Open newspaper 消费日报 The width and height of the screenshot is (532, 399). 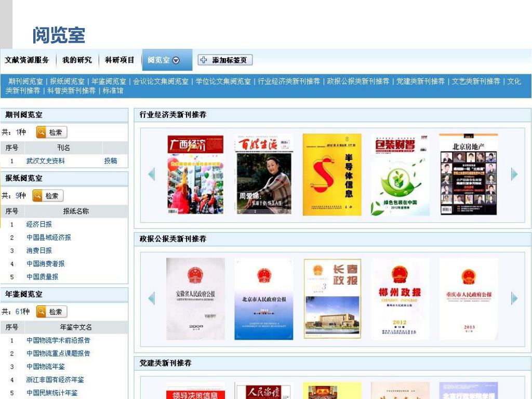[39, 251]
